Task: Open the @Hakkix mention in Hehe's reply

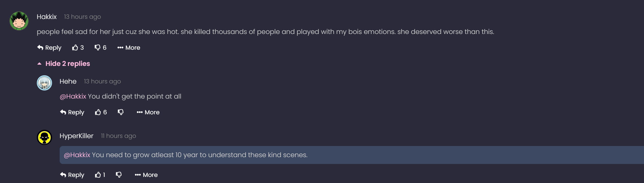Action: tap(73, 96)
